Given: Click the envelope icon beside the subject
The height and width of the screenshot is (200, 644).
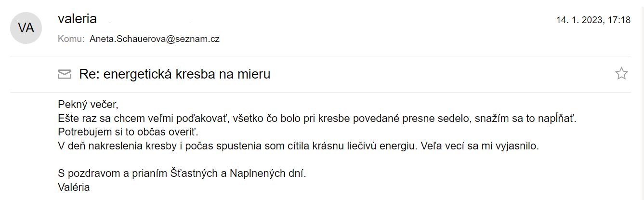Looking at the screenshot, I should 65,74.
